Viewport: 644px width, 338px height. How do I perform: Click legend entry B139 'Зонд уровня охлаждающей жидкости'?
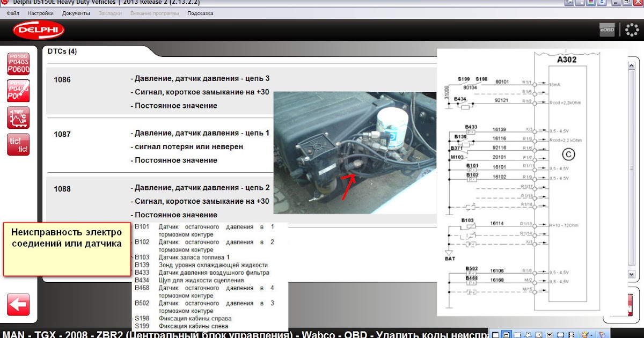pos(201,265)
